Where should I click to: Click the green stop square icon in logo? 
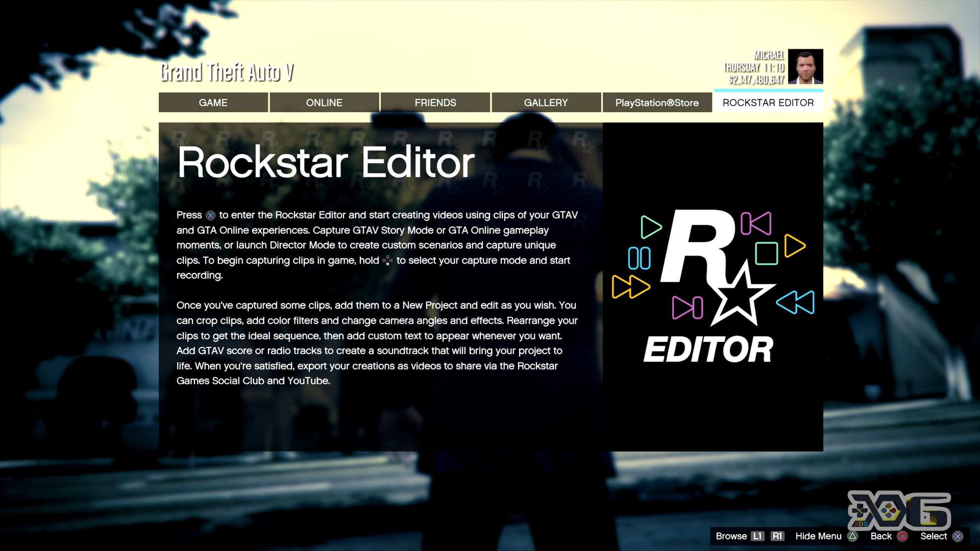(x=766, y=253)
